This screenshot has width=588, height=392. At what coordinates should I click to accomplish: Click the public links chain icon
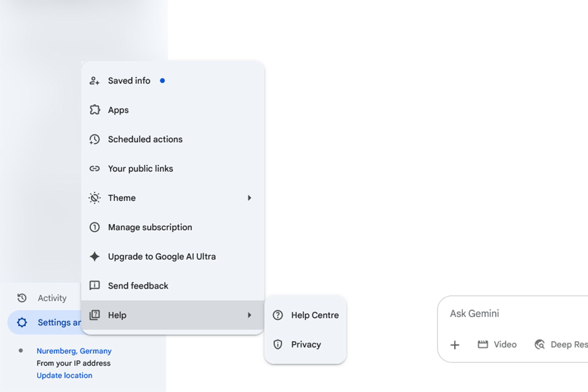pyautogui.click(x=94, y=169)
